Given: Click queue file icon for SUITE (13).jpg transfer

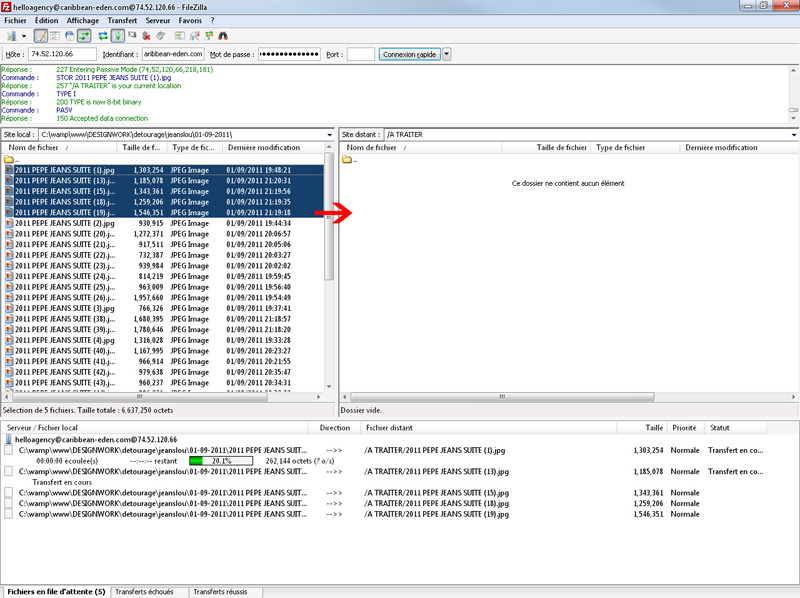Looking at the screenshot, I should [8, 471].
